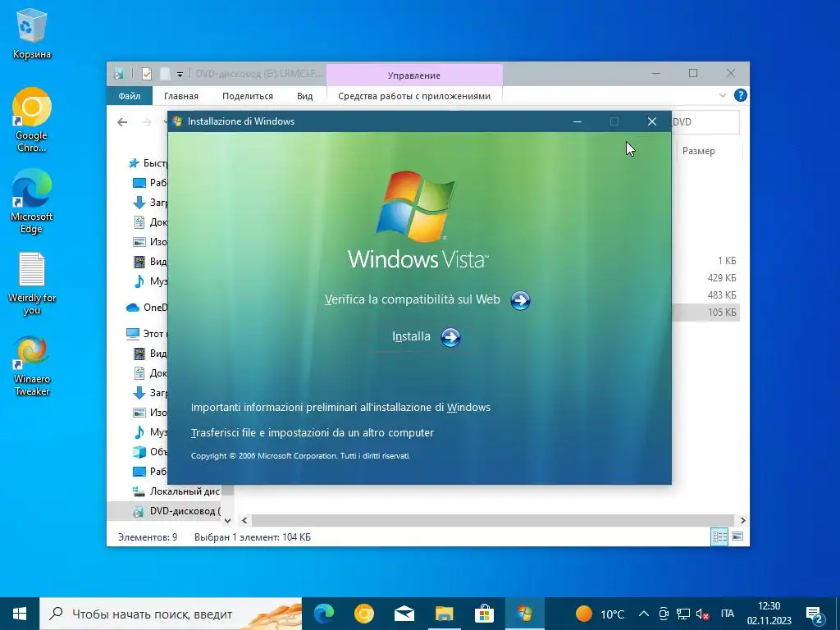840x630 pixels.
Task: Click the selected 105 КБ file row
Action: point(705,313)
